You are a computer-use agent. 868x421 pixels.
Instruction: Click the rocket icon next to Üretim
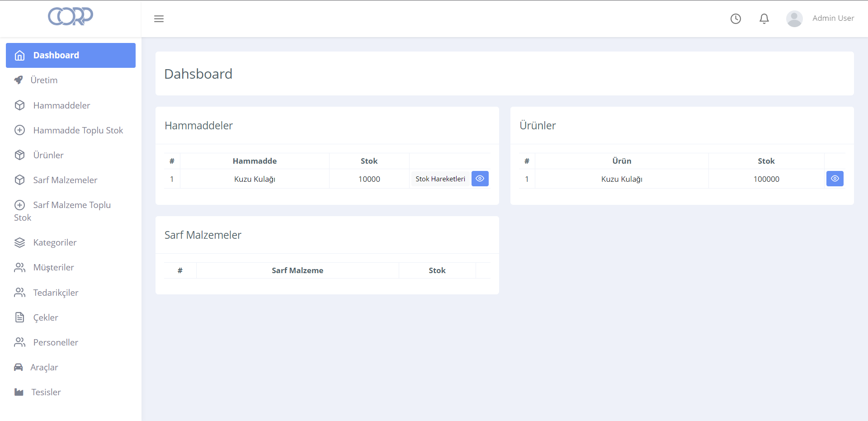pos(19,80)
